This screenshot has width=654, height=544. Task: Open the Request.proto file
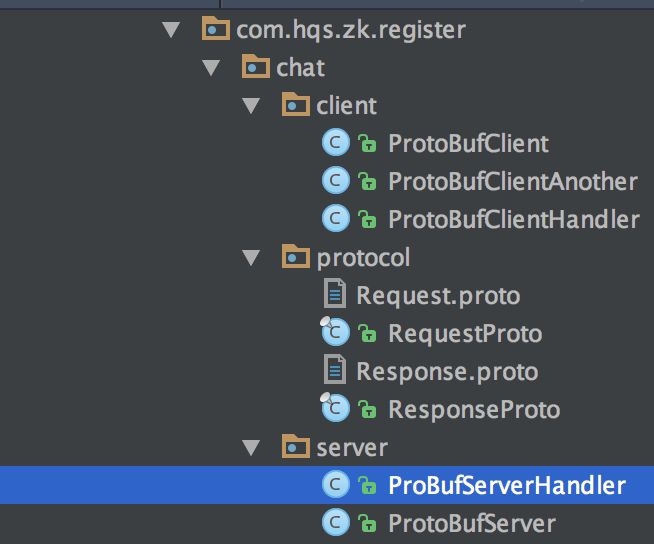438,295
